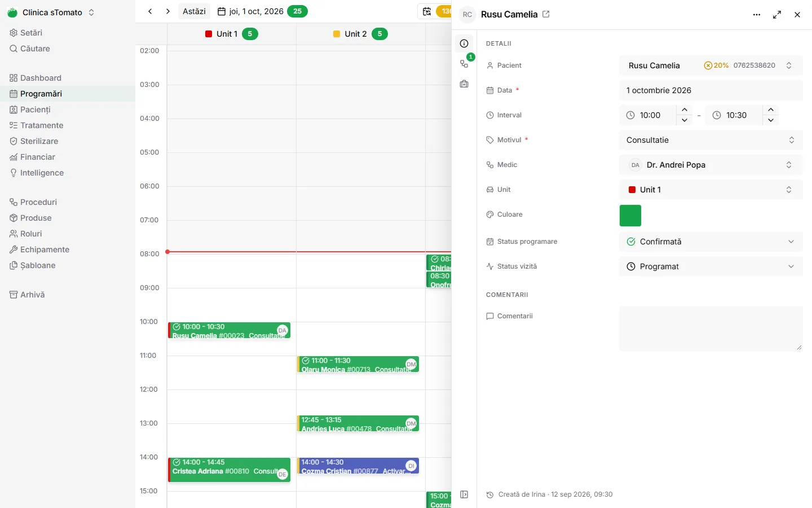Click the Astăzi today button
Screen dimensions: 812x508
[x=194, y=11]
